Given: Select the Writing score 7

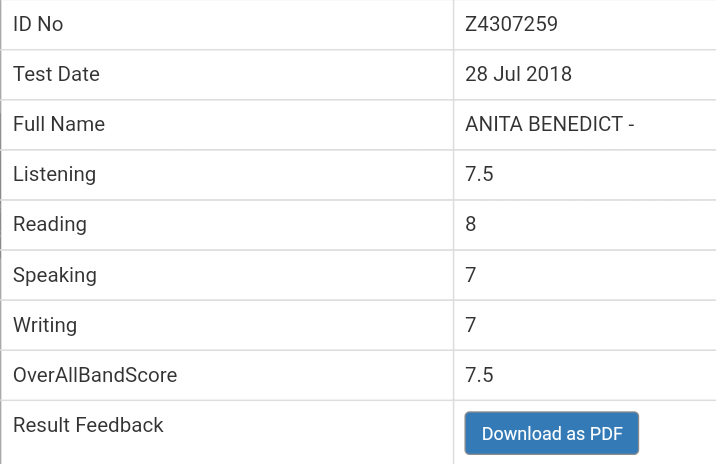Looking at the screenshot, I should (471, 326).
